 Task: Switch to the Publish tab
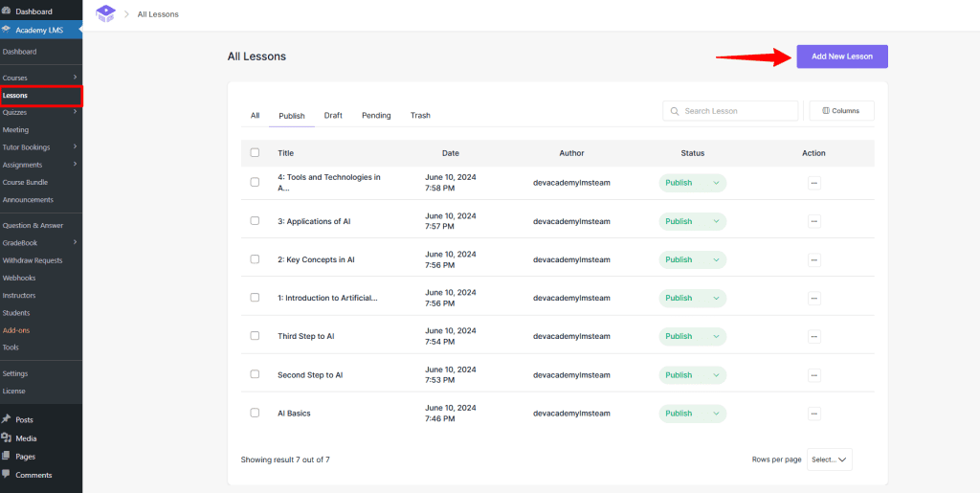point(292,116)
